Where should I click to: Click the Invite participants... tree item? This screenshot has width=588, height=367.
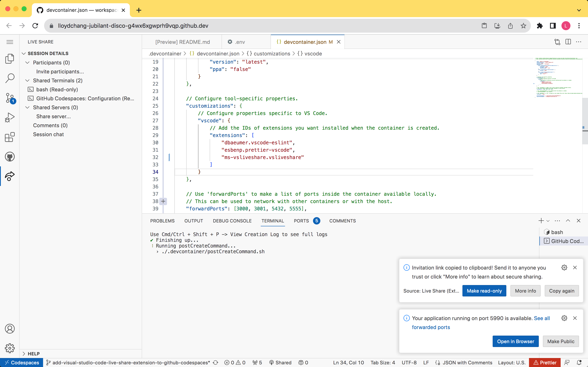click(60, 72)
